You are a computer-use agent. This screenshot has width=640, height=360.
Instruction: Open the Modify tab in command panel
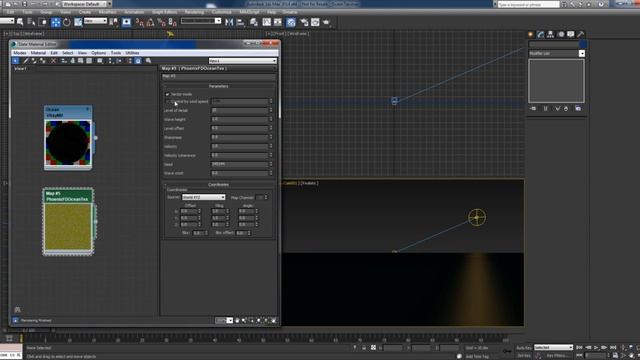(540, 34)
